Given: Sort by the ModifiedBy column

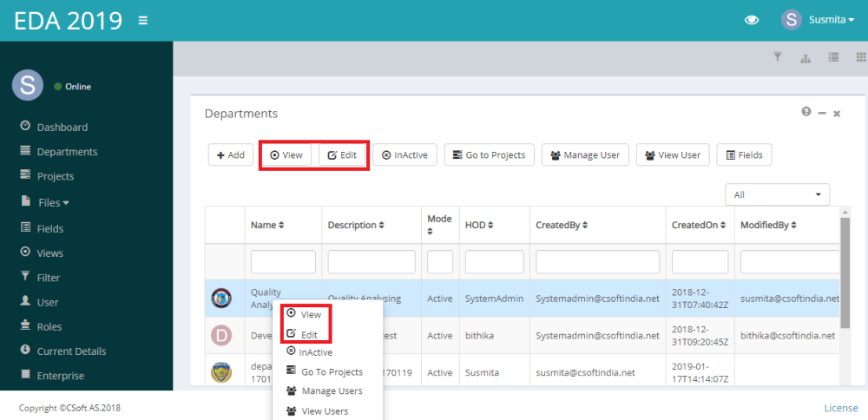Looking at the screenshot, I should tap(770, 226).
